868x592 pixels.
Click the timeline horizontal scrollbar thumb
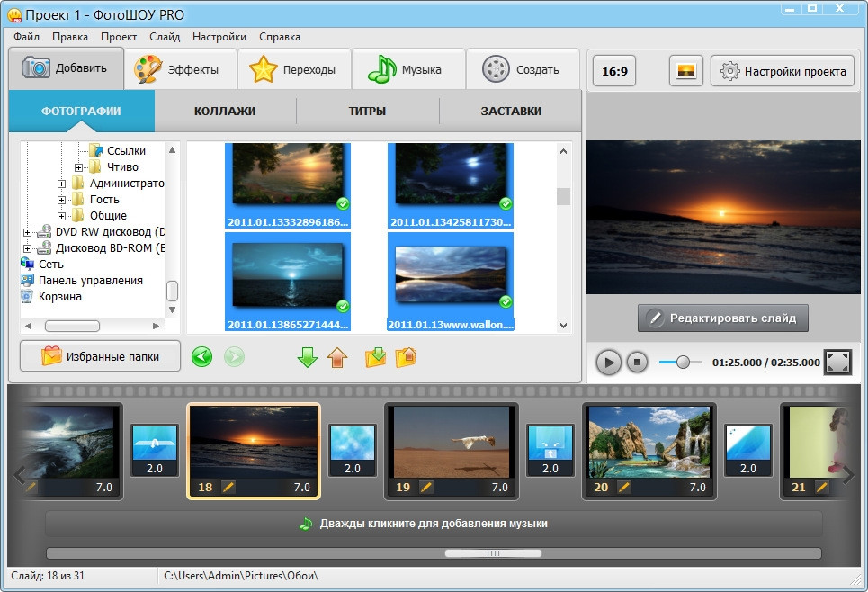(x=493, y=553)
